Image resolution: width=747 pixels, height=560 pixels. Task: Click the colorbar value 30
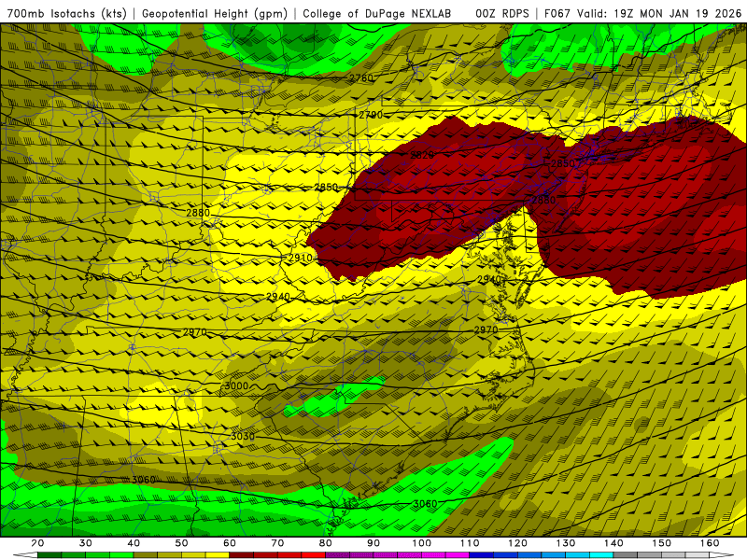86,543
